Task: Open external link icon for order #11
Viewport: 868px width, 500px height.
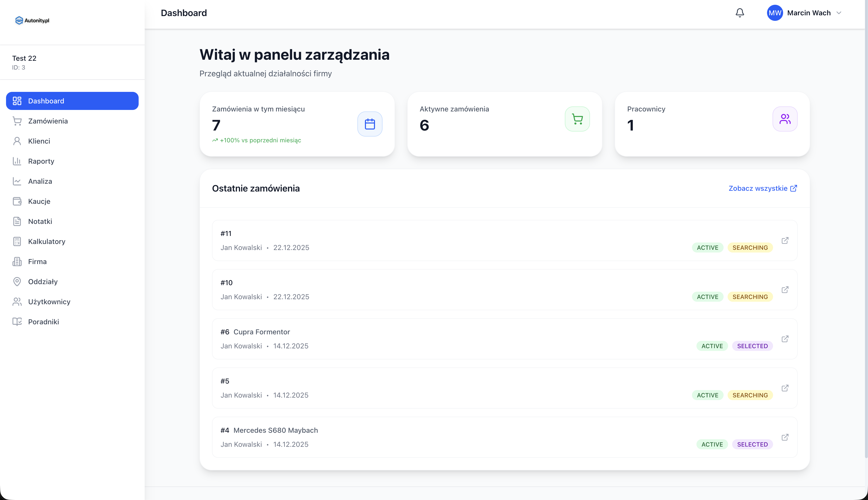Action: tap(785, 240)
